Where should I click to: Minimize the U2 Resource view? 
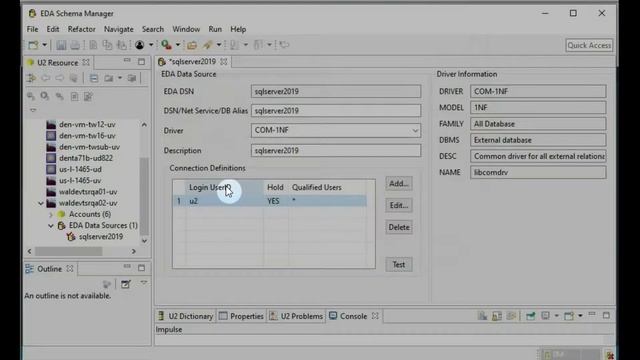tap(127, 61)
